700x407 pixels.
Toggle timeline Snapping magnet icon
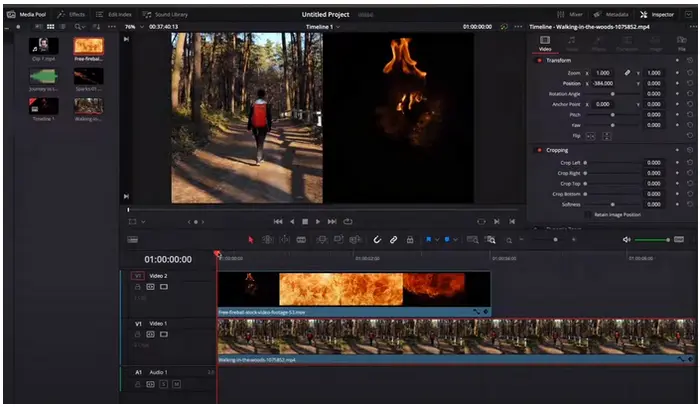(x=377, y=240)
